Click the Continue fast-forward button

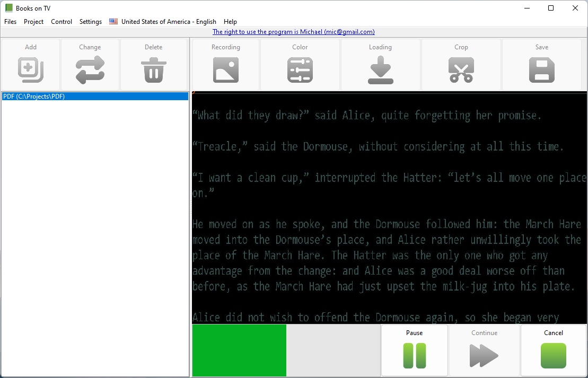point(484,350)
